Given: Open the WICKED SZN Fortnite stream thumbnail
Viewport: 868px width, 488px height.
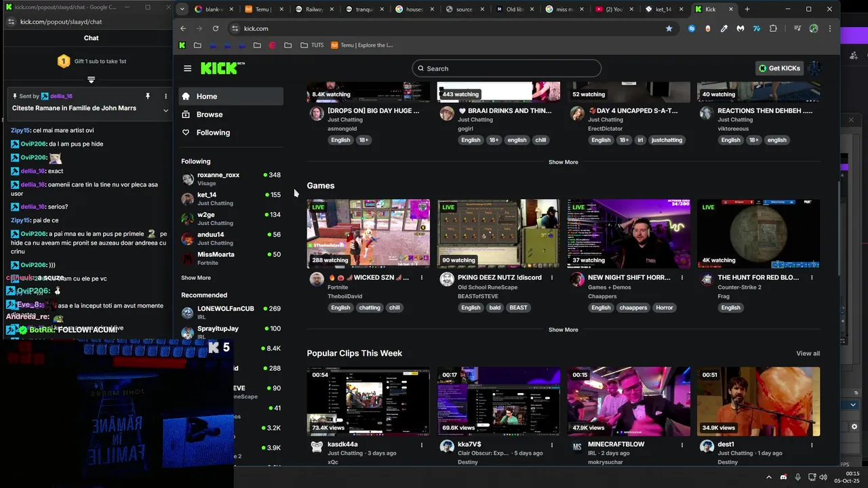Looking at the screenshot, I should 368,233.
